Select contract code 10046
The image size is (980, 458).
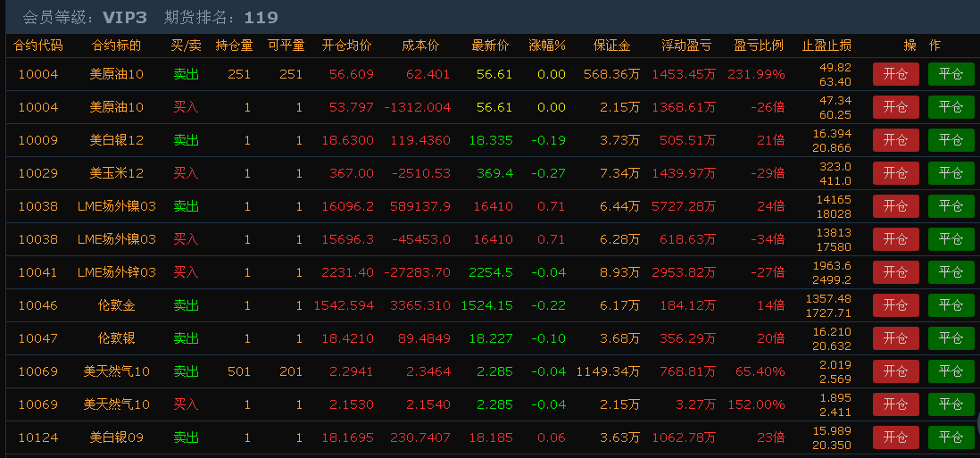pos(38,305)
